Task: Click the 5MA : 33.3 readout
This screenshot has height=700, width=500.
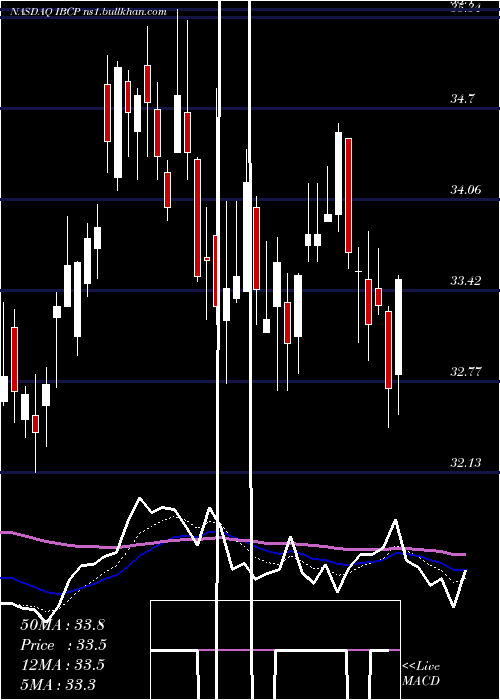Action: pos(58,684)
